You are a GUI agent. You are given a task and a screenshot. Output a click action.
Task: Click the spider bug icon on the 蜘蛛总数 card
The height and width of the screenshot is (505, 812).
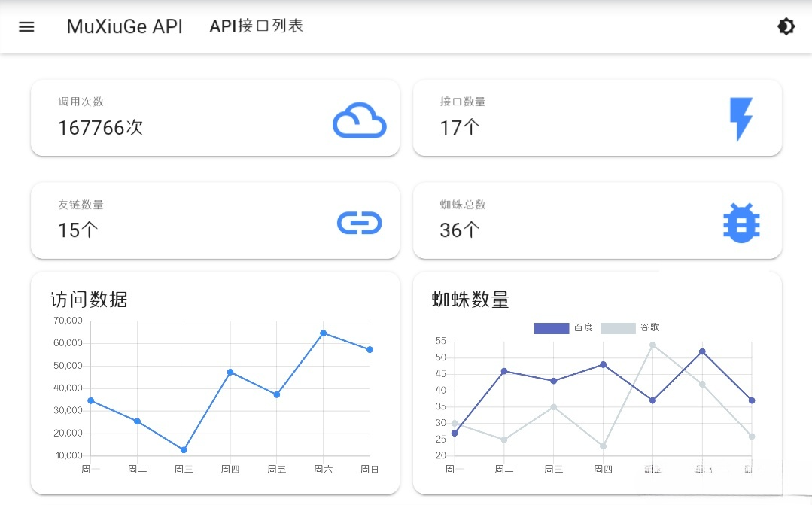point(741,223)
